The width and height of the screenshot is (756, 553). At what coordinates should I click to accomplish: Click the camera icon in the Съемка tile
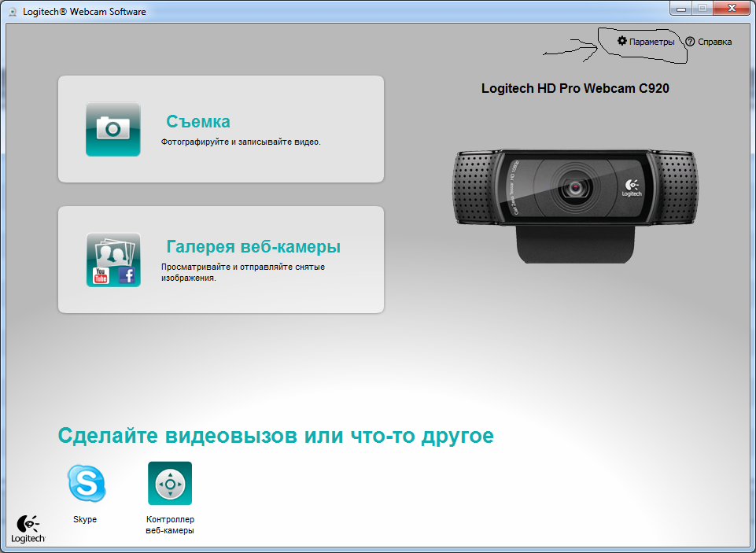pos(112,129)
